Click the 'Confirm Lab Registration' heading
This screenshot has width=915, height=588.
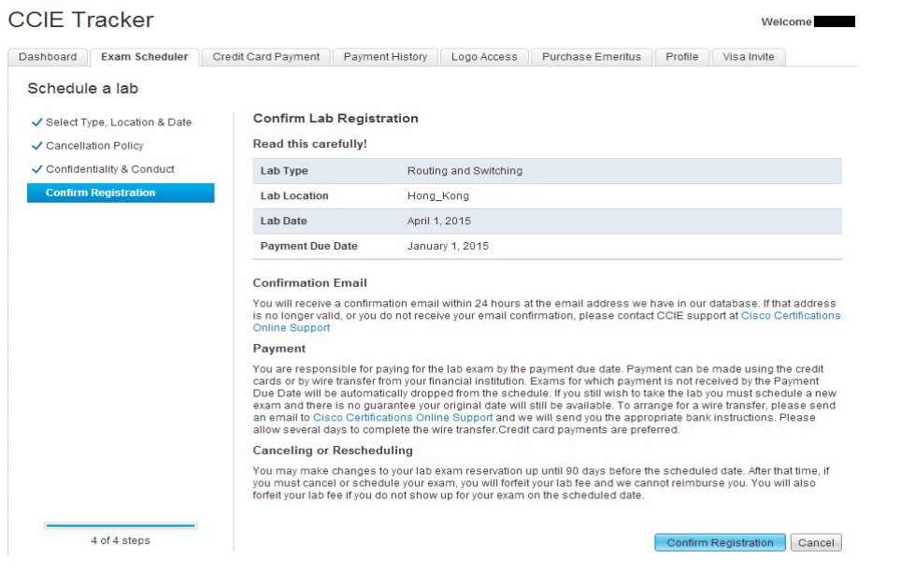coord(336,118)
